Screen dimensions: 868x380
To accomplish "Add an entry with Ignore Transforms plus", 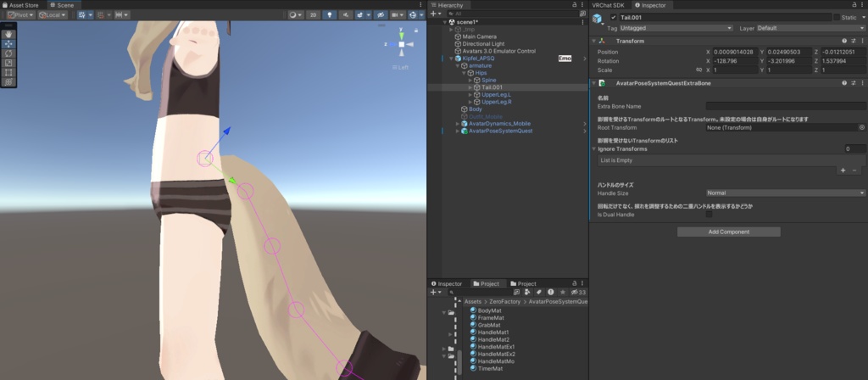I will tap(843, 170).
